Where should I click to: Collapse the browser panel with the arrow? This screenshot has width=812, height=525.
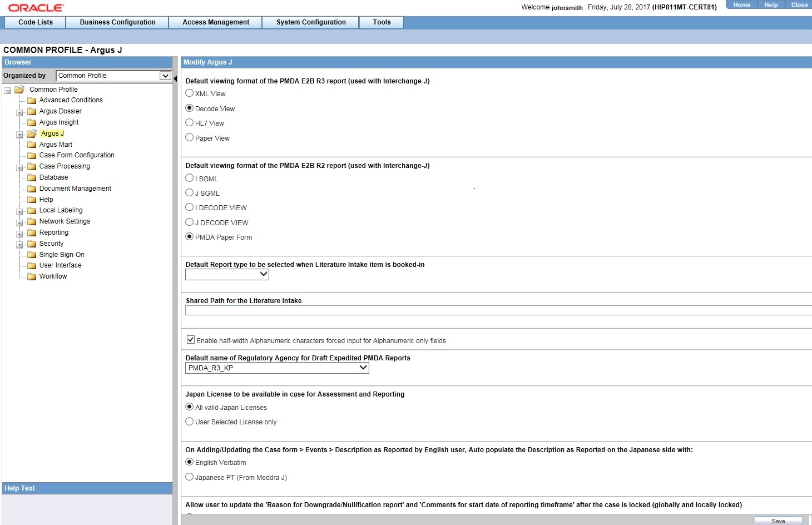click(x=175, y=79)
